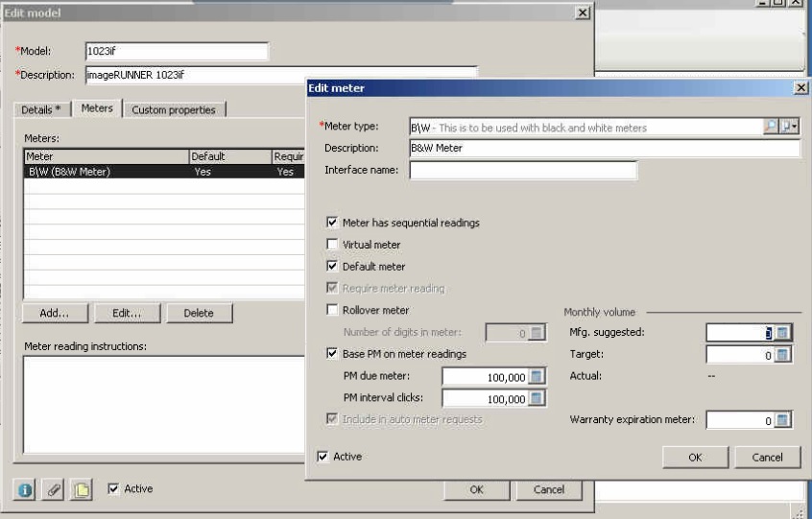Click the PM interval clicks field

tap(486, 398)
